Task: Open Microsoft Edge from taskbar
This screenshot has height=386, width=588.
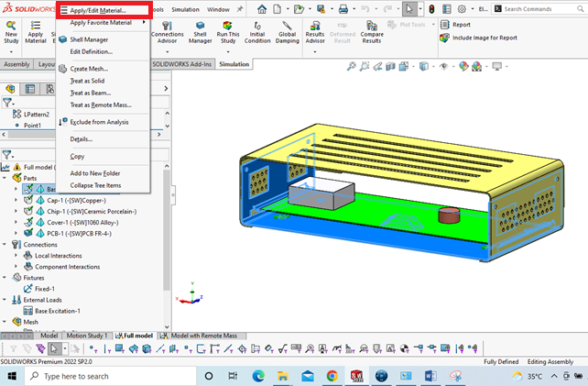Action: coord(258,376)
